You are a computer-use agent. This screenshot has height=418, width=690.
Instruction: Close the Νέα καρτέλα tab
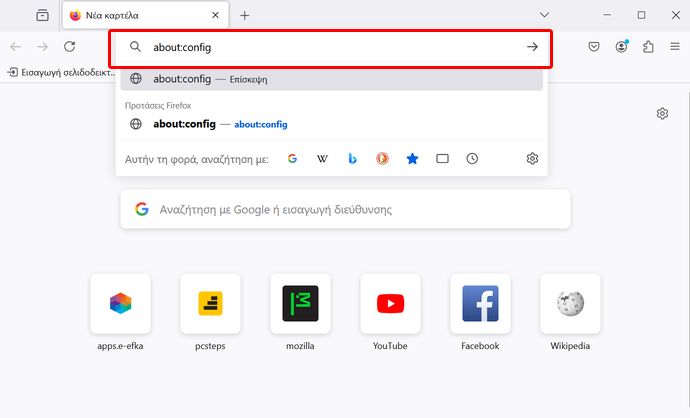click(215, 15)
